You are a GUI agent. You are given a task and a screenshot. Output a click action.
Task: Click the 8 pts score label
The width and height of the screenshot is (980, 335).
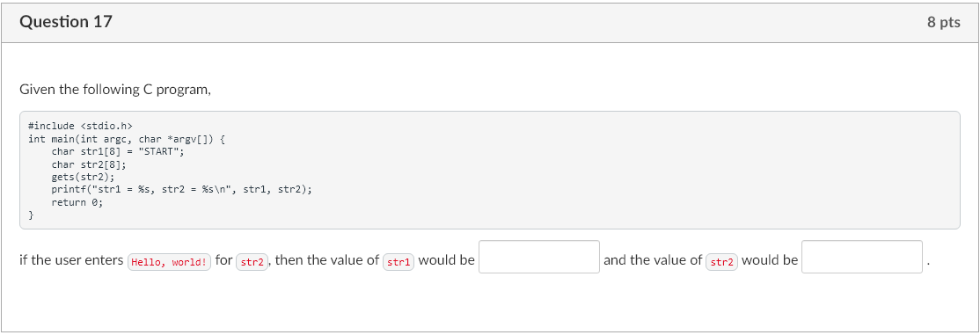[944, 23]
